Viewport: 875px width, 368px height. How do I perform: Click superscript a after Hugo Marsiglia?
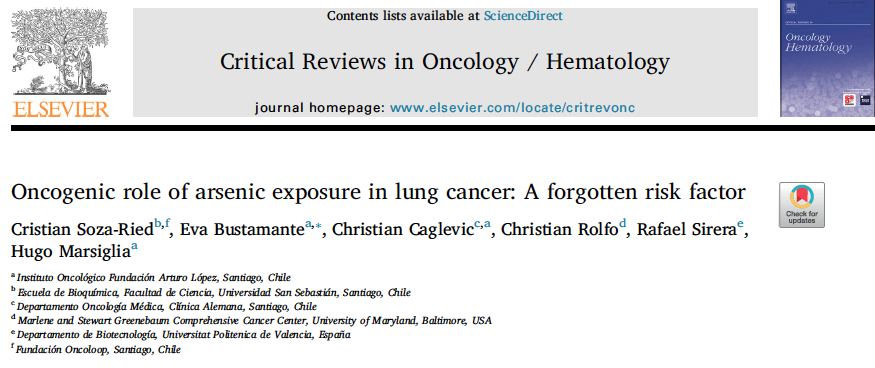pos(134,246)
